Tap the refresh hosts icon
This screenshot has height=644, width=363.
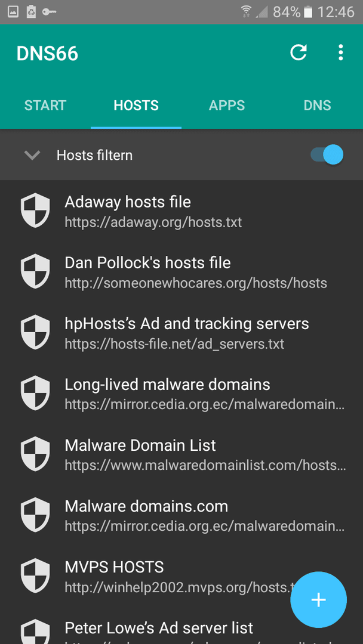(x=298, y=52)
